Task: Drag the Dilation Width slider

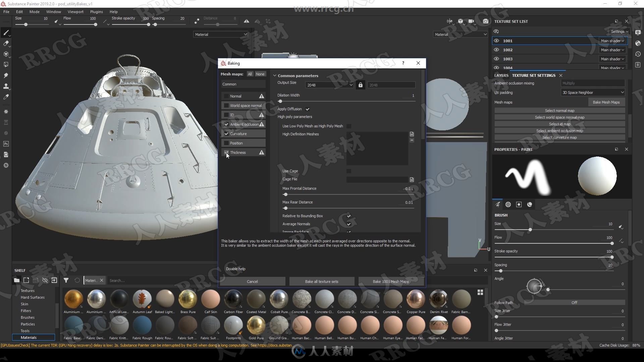Action: (280, 101)
